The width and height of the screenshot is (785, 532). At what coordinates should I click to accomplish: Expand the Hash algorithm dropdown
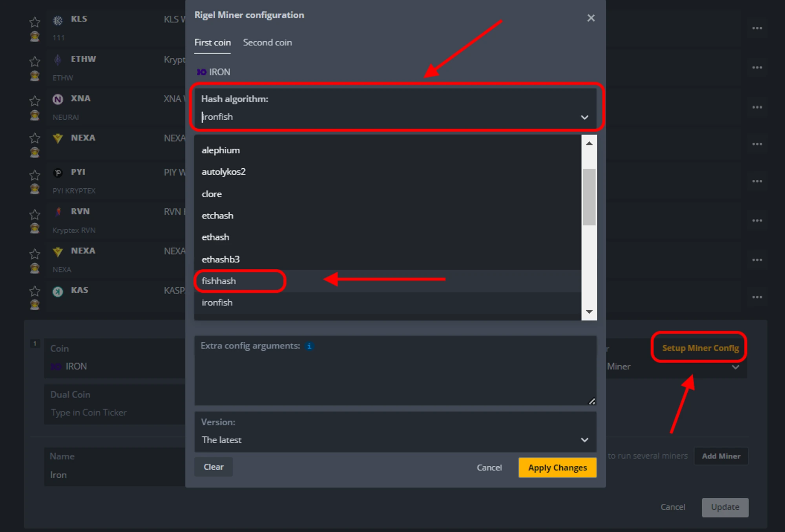point(584,117)
